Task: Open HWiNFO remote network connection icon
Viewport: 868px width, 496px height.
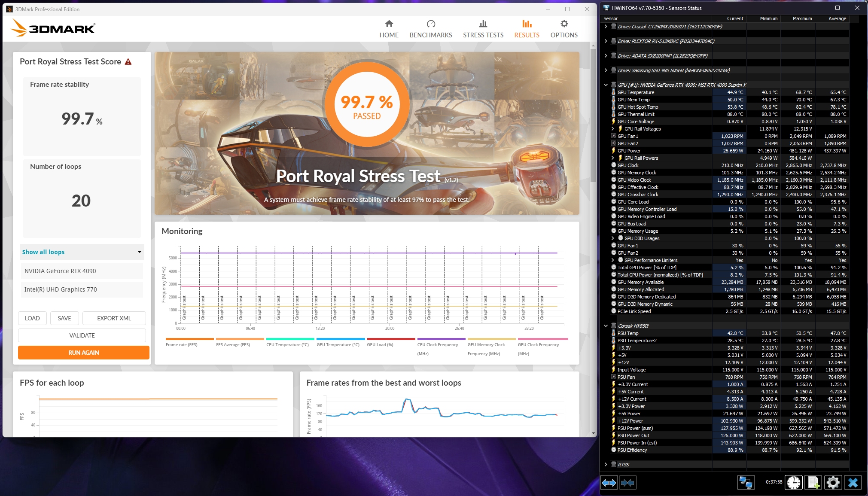Action: pos(746,483)
